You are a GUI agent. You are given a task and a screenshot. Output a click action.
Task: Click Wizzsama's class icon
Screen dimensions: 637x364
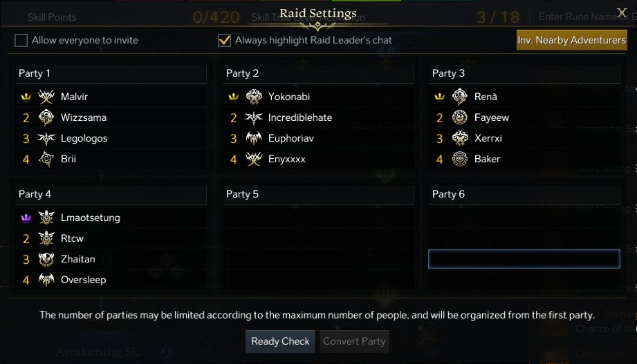[x=46, y=117]
